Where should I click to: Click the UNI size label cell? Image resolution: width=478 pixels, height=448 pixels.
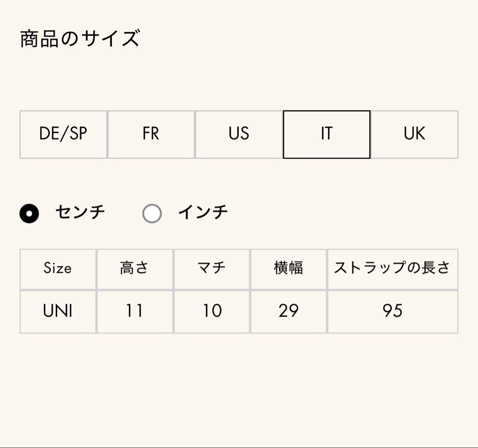(x=57, y=311)
